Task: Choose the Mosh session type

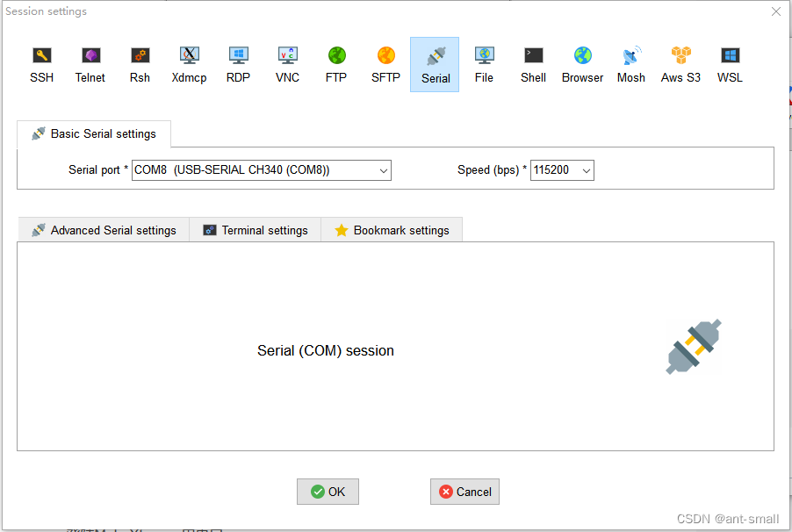Action: tap(630, 61)
